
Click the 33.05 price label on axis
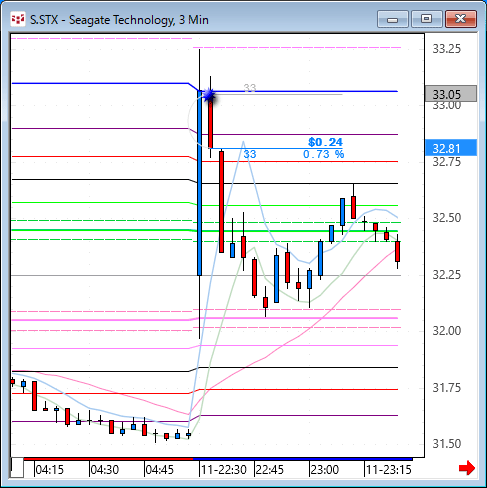click(451, 94)
